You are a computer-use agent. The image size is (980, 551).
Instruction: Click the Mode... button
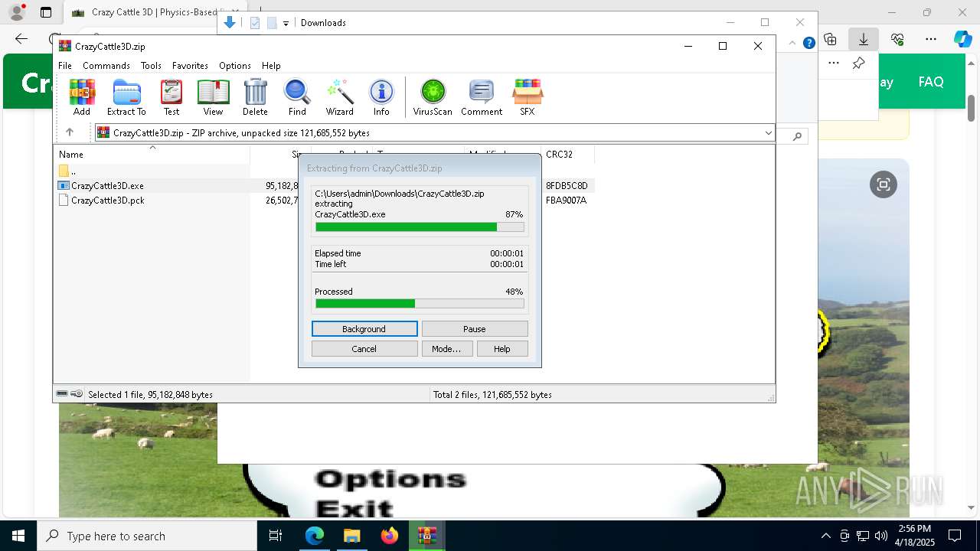[446, 349]
